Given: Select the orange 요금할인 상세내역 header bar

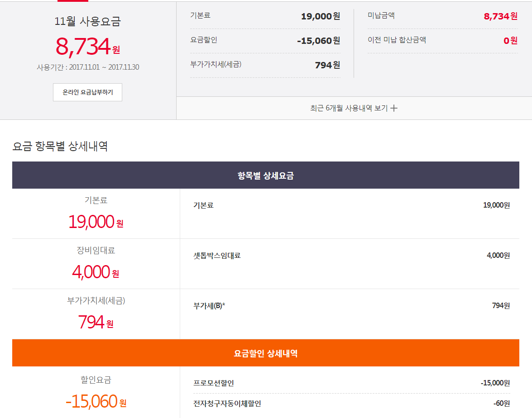Looking at the screenshot, I should [265, 353].
